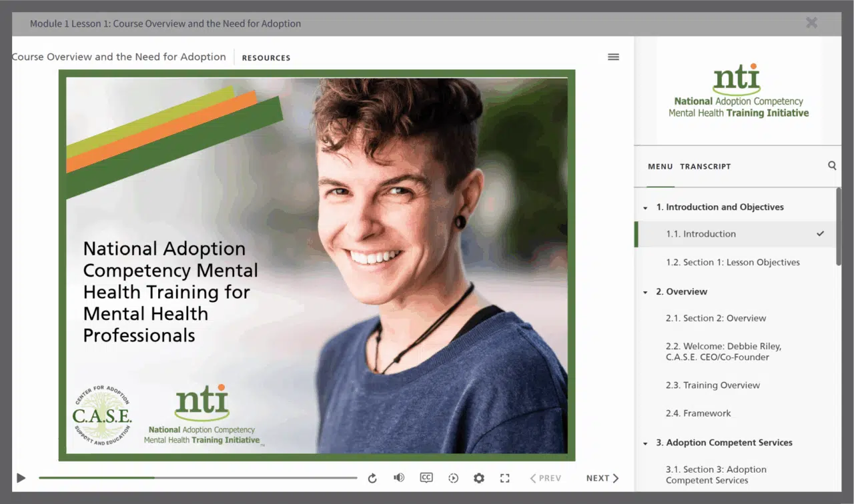Viewport: 854px width, 504px height.
Task: Search the menu with the magnifier icon
Action: (832, 165)
